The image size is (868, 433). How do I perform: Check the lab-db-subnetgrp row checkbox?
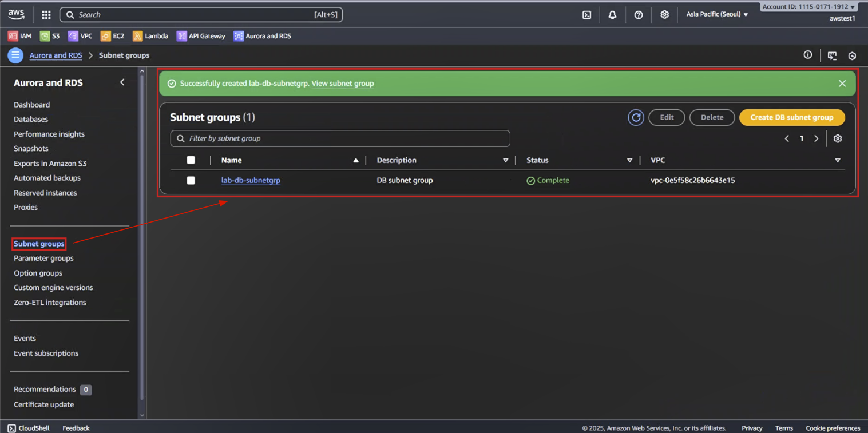pyautogui.click(x=191, y=180)
